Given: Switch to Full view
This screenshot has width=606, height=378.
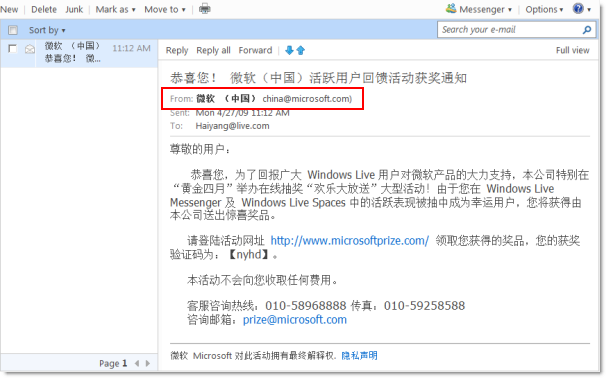Looking at the screenshot, I should click(x=572, y=50).
